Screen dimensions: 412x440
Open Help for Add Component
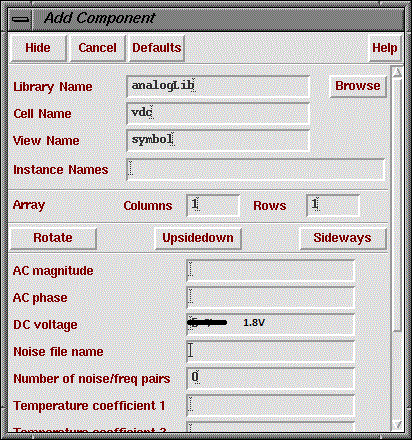pos(385,48)
